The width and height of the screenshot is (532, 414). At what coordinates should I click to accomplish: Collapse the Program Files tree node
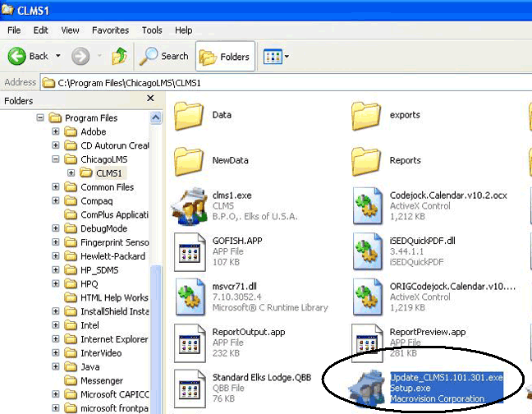click(40, 118)
